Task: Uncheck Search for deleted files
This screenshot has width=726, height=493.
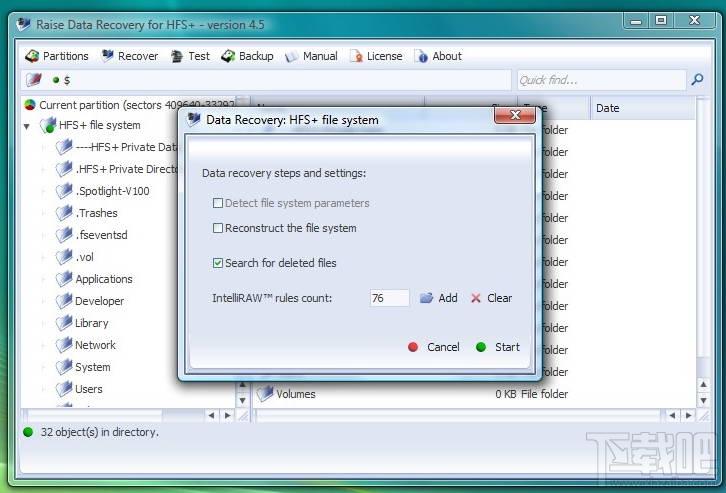Action: 218,263
